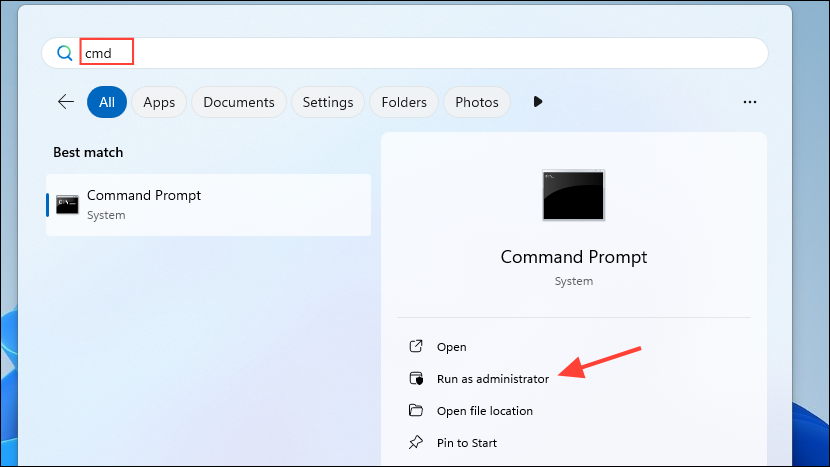Choose Open file location

pos(485,411)
